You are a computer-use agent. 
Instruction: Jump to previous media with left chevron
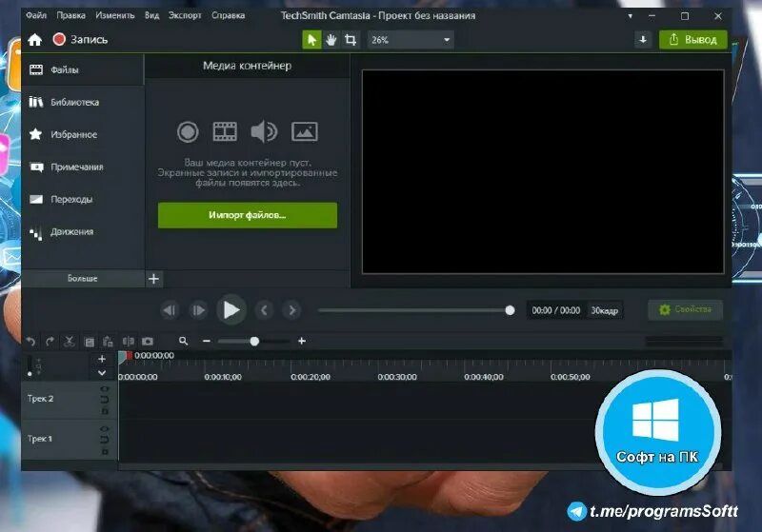[264, 310]
